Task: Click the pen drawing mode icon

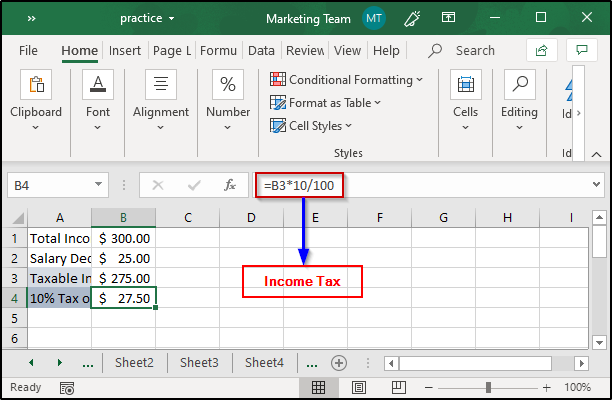Action: (412, 18)
